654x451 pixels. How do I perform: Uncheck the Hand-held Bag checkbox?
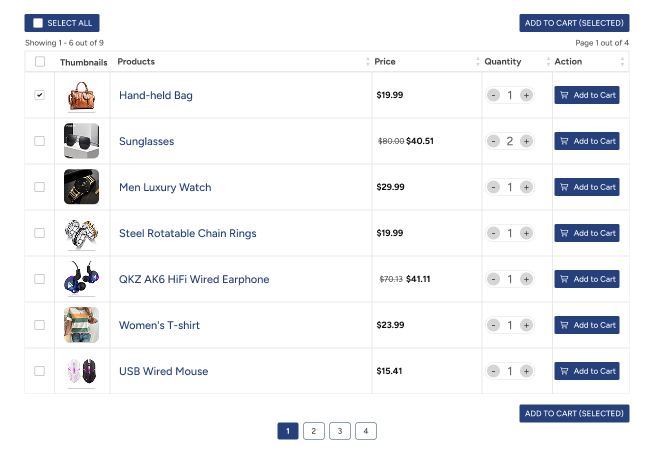click(40, 95)
